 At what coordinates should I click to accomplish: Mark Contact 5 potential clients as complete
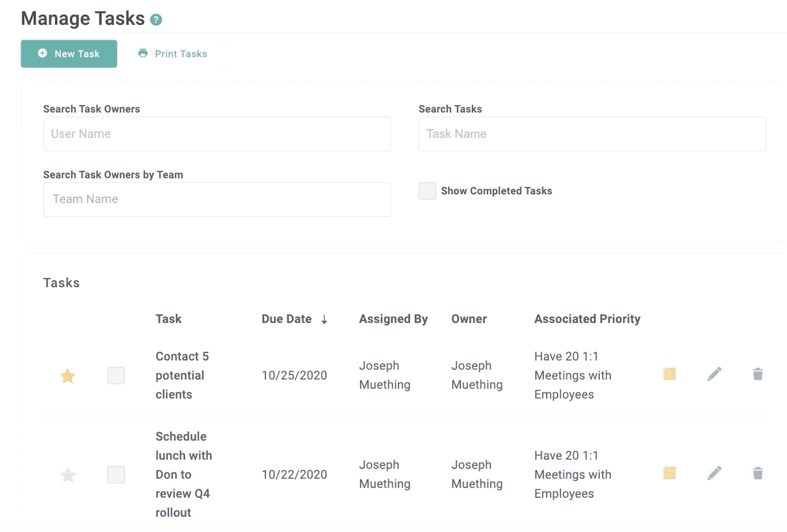click(x=116, y=375)
